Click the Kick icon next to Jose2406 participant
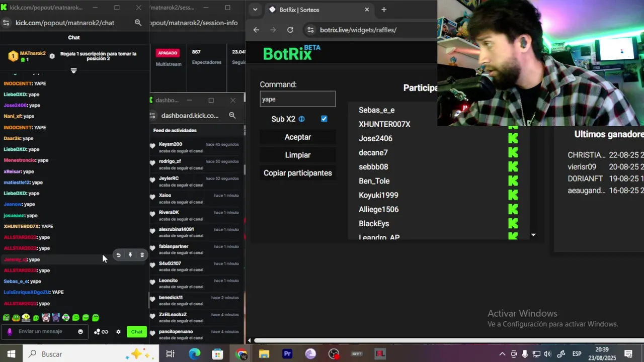 coord(513,138)
